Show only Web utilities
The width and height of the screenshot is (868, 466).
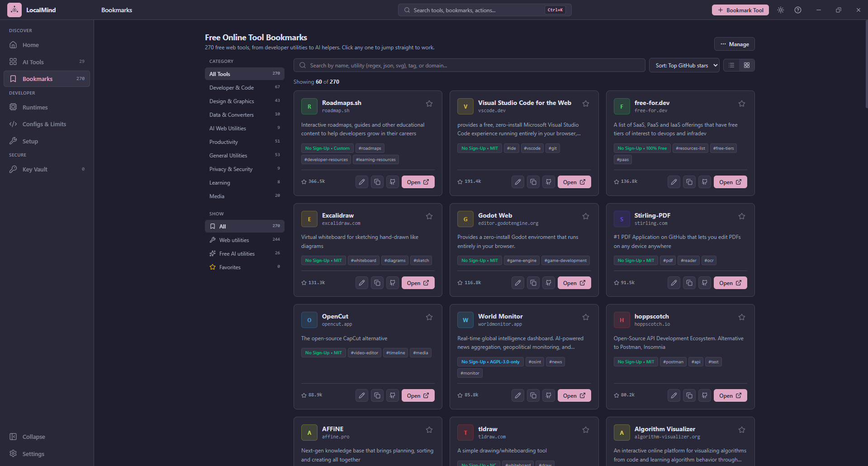coord(244,240)
